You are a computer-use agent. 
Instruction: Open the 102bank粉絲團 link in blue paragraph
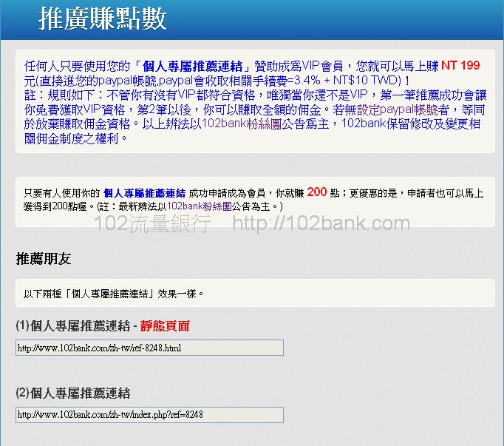pyautogui.click(x=242, y=124)
